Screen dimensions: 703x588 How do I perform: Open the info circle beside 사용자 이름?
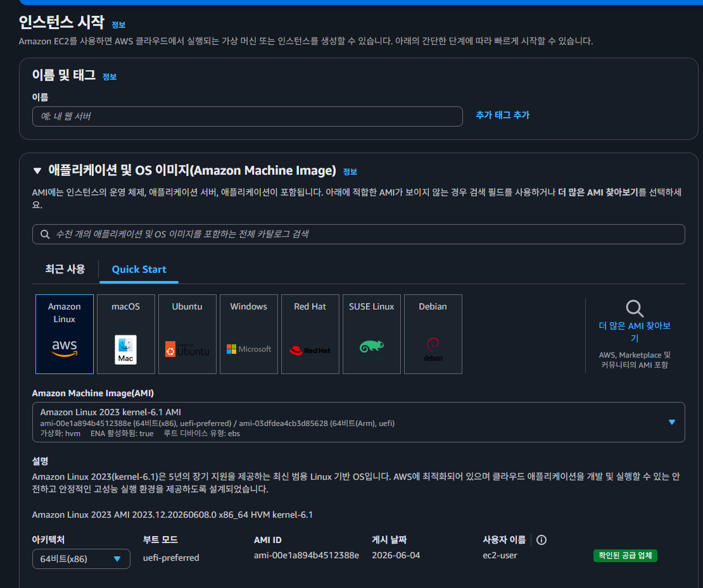pyautogui.click(x=541, y=540)
